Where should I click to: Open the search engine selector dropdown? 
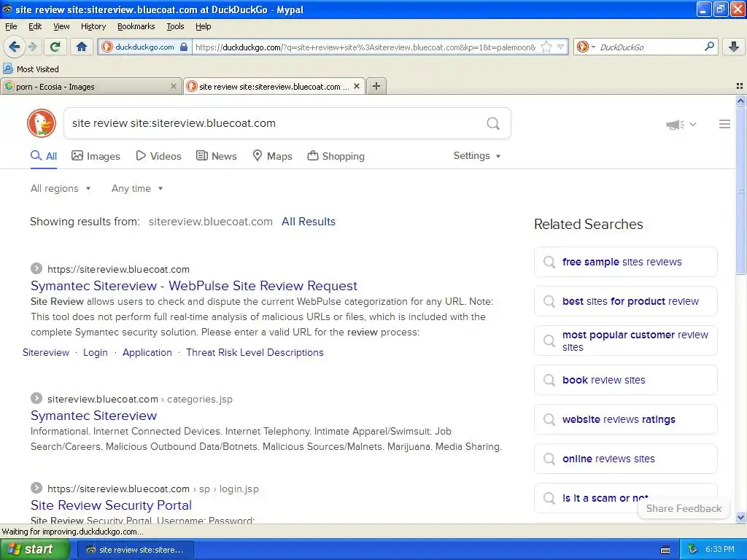(x=587, y=47)
